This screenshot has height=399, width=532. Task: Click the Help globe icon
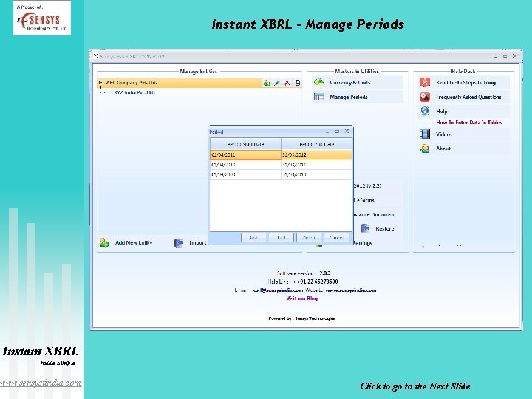425,111
